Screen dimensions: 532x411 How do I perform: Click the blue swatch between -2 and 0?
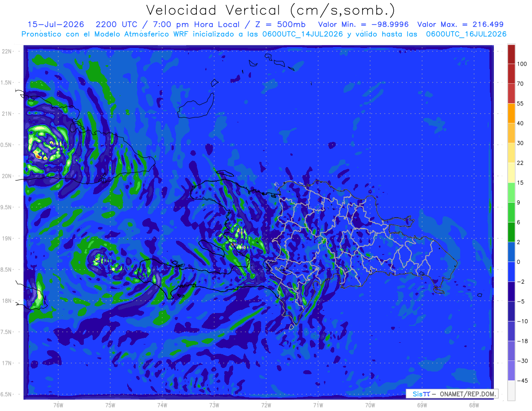(x=511, y=271)
